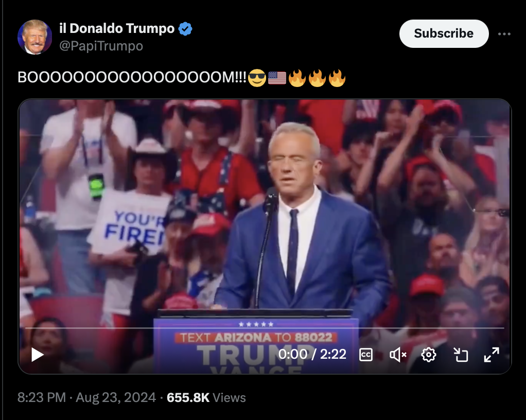Open the @PapiTrumpo handle link
Viewport: 526px width, 420px height.
point(101,46)
